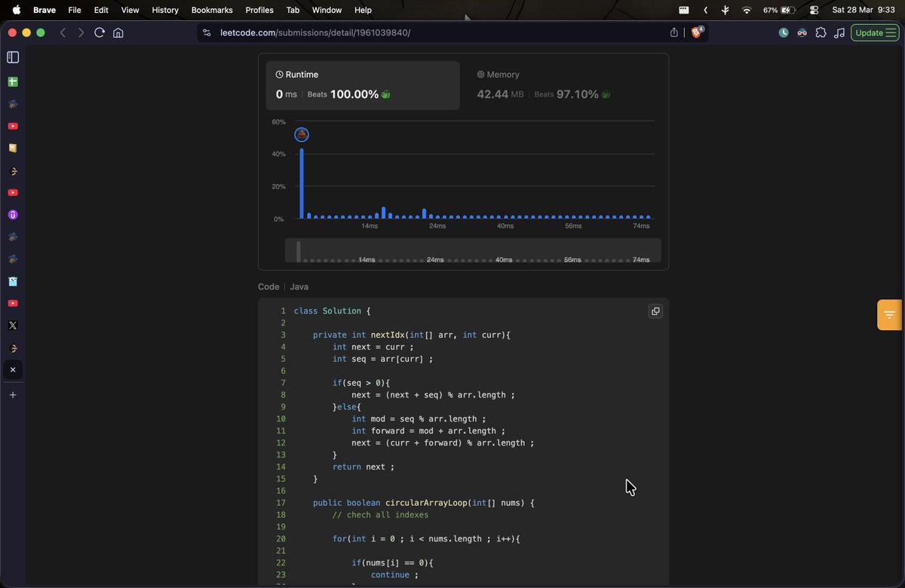Open the clock extension icon

click(784, 32)
